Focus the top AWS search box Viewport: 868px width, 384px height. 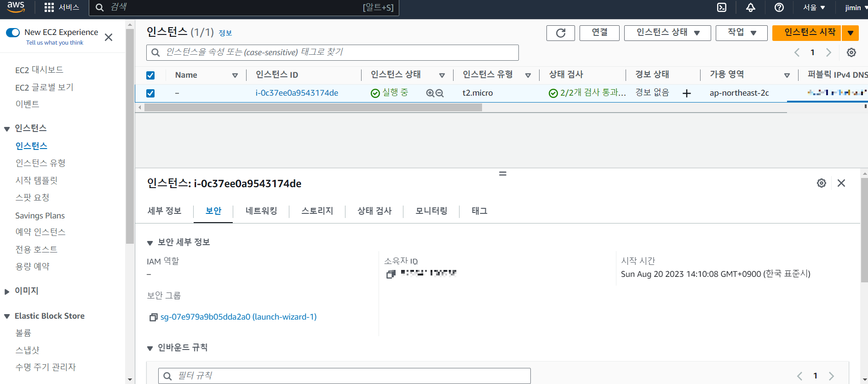(244, 7)
